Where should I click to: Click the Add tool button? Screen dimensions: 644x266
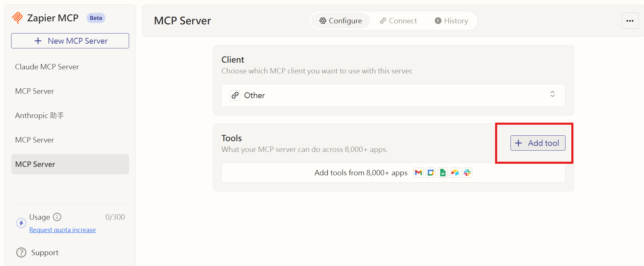[x=538, y=143]
